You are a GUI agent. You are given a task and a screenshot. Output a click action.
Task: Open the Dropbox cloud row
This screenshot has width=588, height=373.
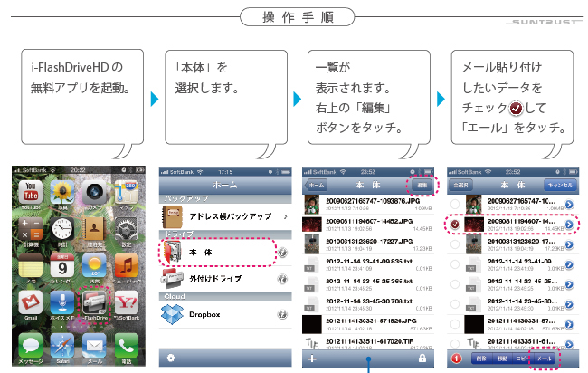pos(225,314)
